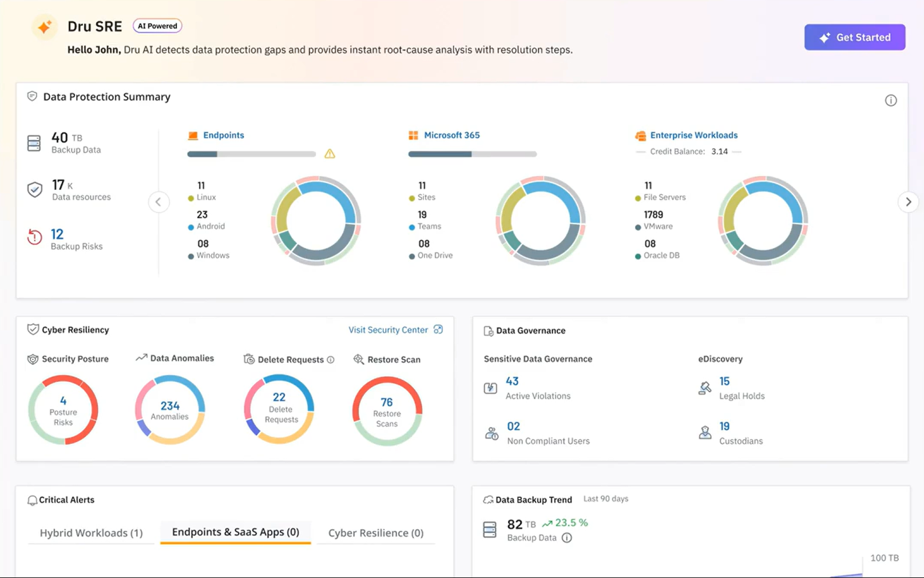Switch to Hybrid Workloads (1) tab
Viewport: 924px width, 578px height.
pyautogui.click(x=91, y=533)
